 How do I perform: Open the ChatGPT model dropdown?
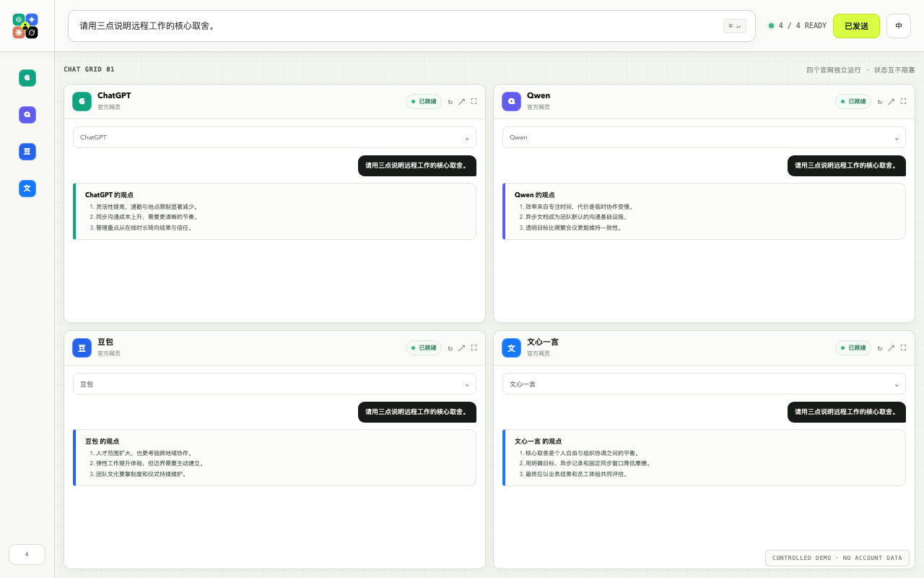(x=274, y=137)
